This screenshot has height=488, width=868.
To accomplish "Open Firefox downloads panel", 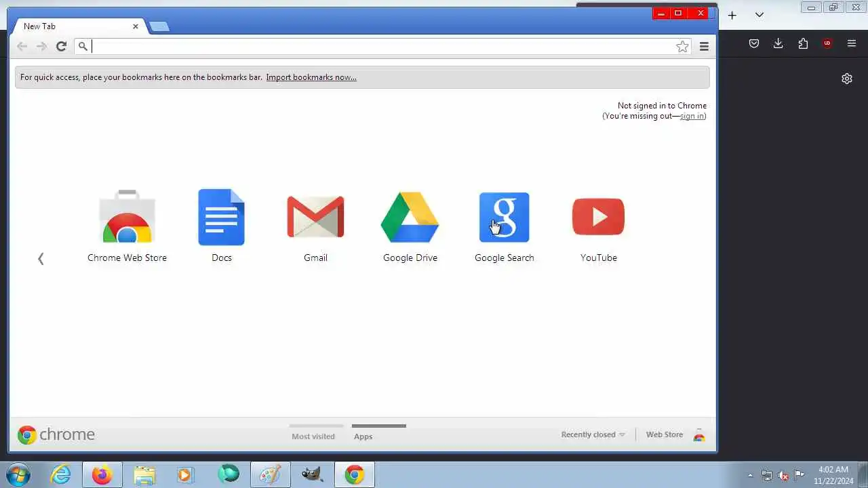I will coord(778,43).
